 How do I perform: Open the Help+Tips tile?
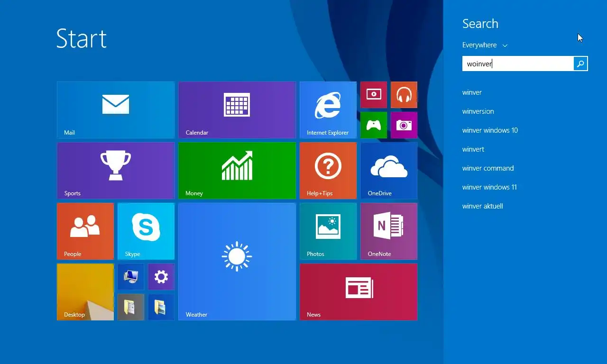[328, 171]
